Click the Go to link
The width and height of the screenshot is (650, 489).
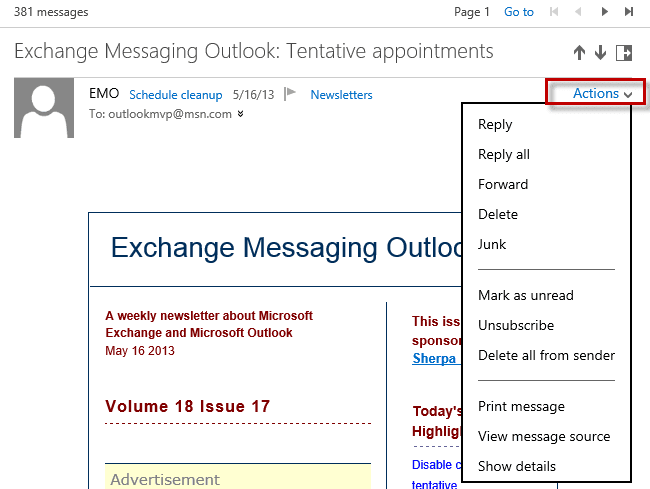(519, 12)
